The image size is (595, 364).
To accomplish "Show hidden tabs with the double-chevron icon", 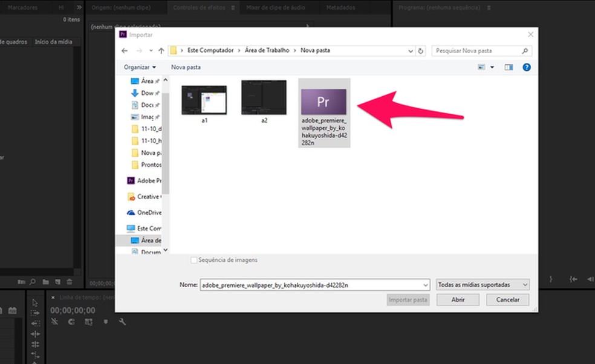I will pyautogui.click(x=79, y=7).
